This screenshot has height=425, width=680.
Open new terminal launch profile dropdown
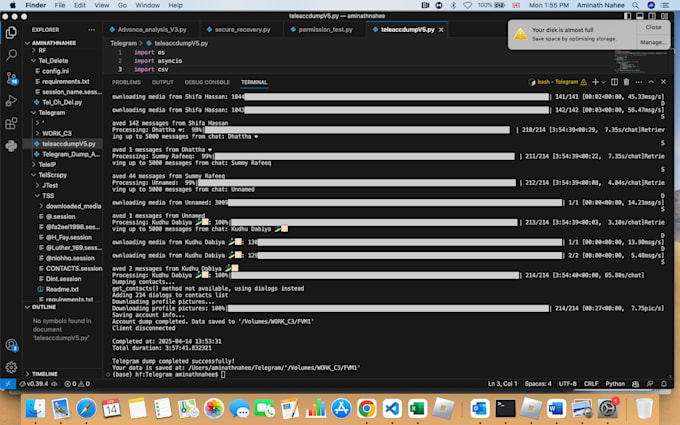[x=603, y=82]
